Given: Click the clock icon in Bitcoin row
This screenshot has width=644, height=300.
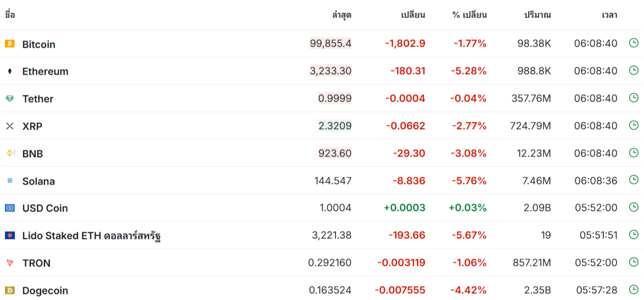Looking at the screenshot, I should 633,43.
